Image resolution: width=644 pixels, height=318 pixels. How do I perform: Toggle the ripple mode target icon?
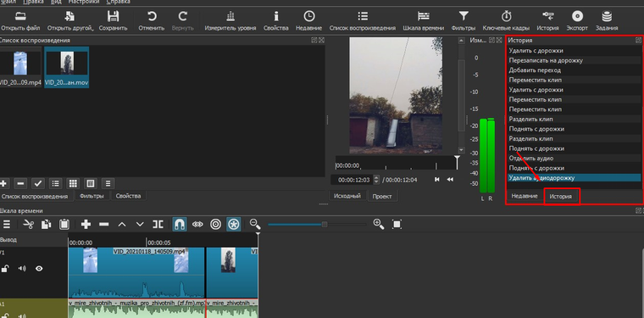(215, 225)
